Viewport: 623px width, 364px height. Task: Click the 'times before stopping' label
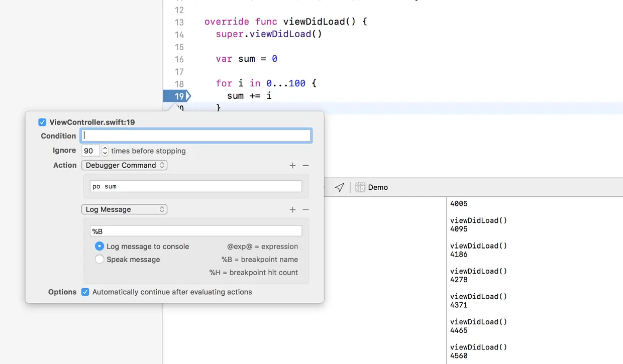(148, 151)
